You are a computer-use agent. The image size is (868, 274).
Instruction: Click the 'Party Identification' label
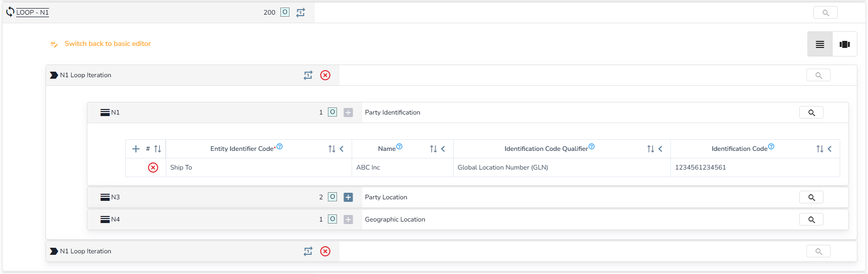click(393, 113)
